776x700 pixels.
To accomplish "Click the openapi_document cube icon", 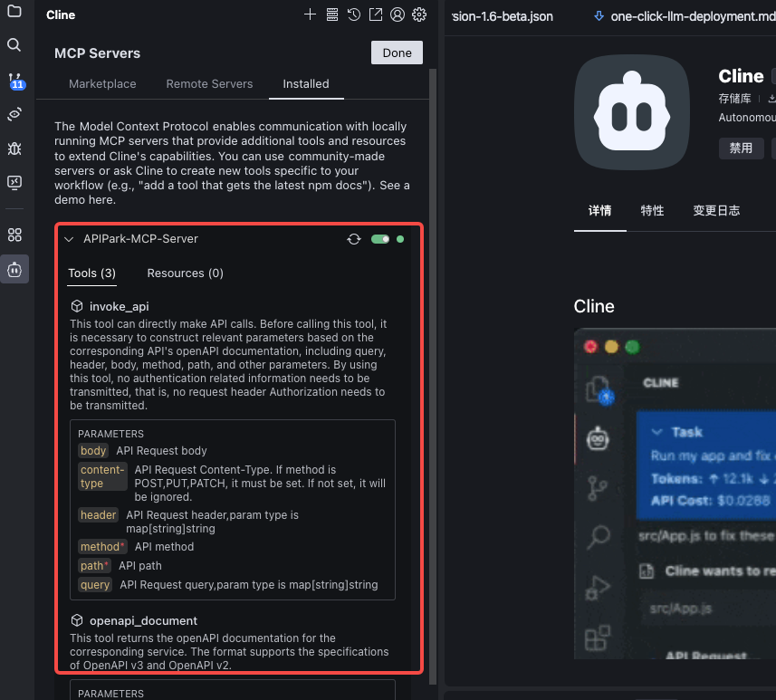I will (77, 620).
